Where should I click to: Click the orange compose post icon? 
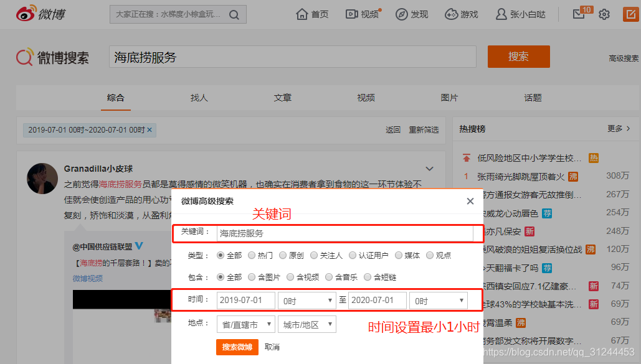630,14
